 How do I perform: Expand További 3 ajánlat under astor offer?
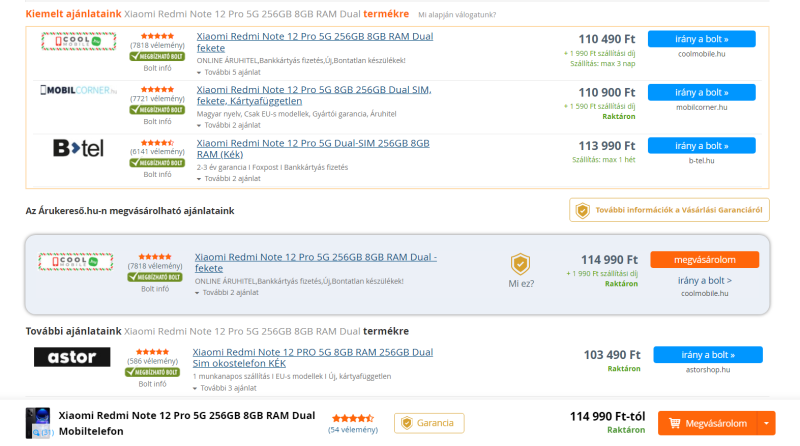click(x=224, y=388)
